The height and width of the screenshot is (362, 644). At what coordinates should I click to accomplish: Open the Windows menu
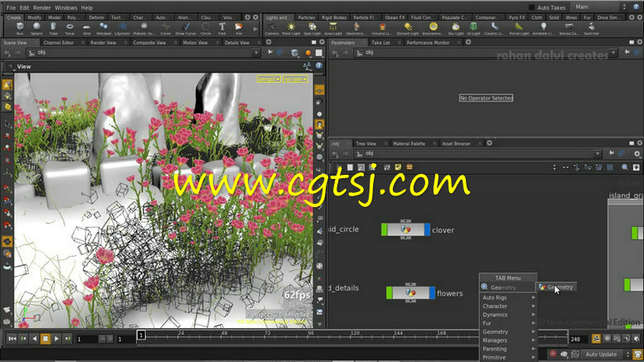[x=65, y=7]
